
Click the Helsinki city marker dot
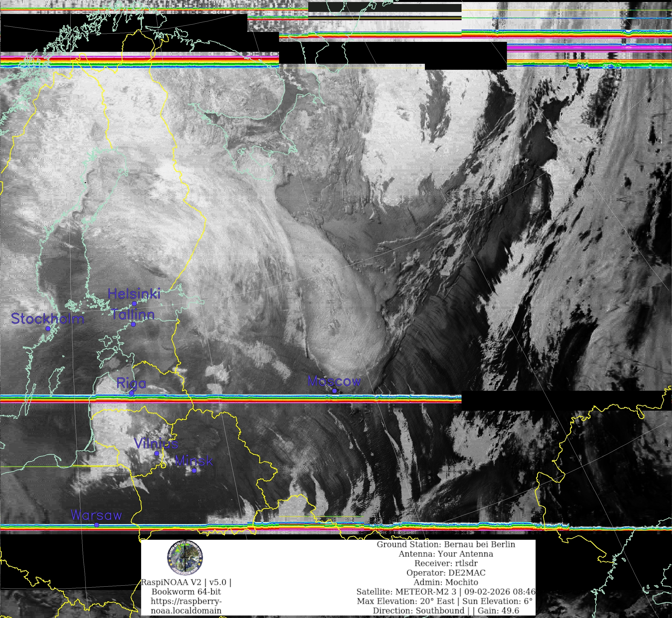(134, 304)
